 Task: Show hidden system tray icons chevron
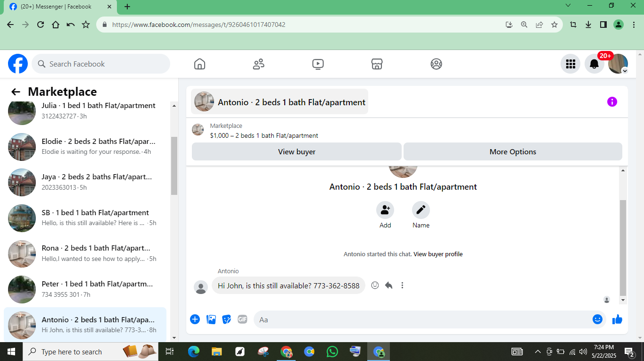coord(537,352)
